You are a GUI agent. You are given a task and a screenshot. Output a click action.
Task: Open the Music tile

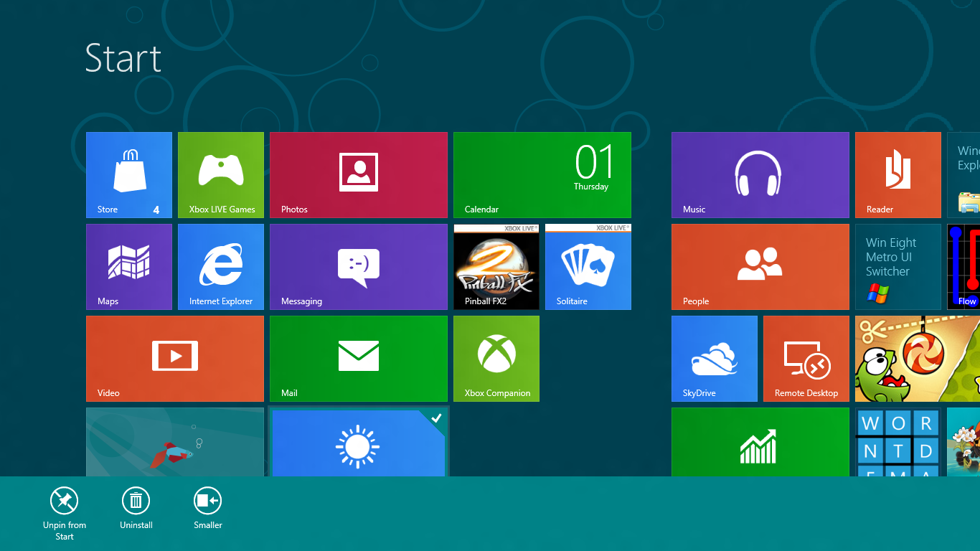click(760, 175)
